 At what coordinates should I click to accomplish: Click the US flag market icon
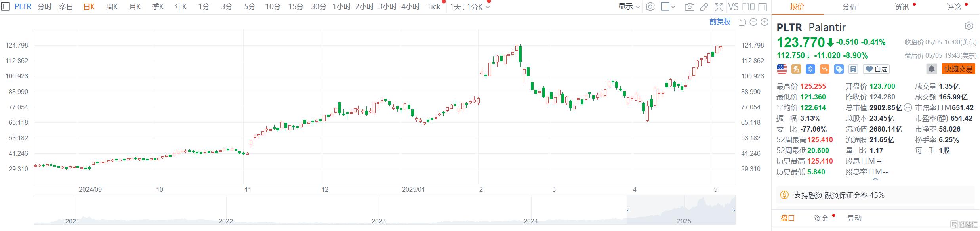point(782,69)
